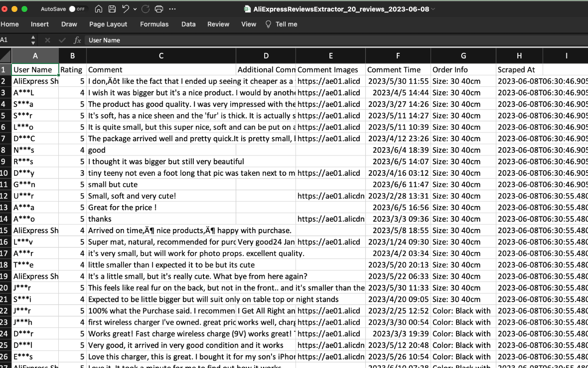Screen dimensions: 588x368
Task: Click the Home icon in title bar
Action: [x=98, y=9]
